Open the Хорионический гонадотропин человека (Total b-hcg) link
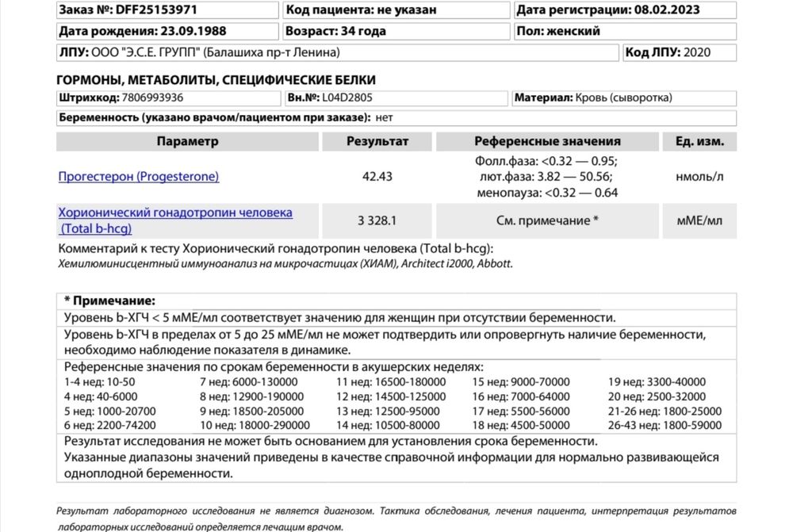This screenshot has height=532, width=793. 175,220
